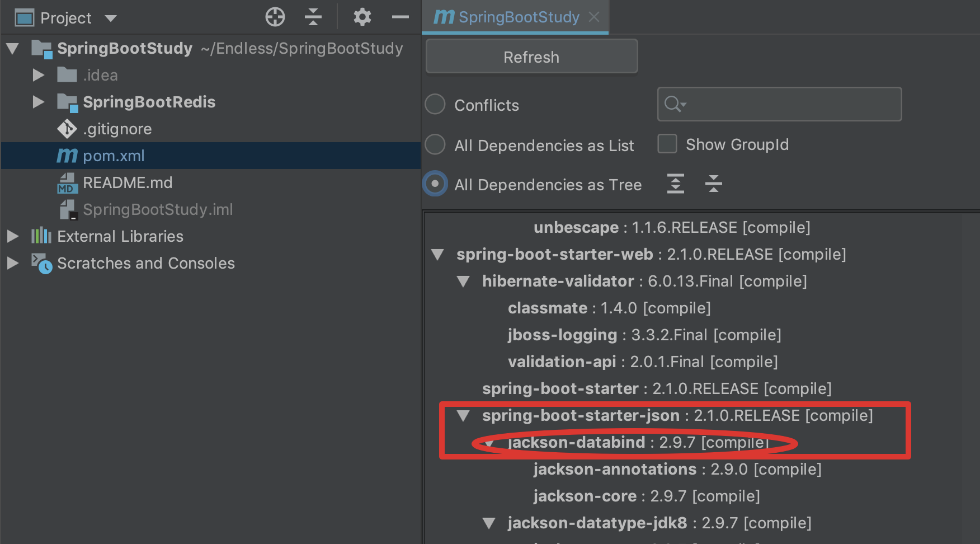
Task: Click Maven icon on SpringBootStudy tab
Action: 444,17
